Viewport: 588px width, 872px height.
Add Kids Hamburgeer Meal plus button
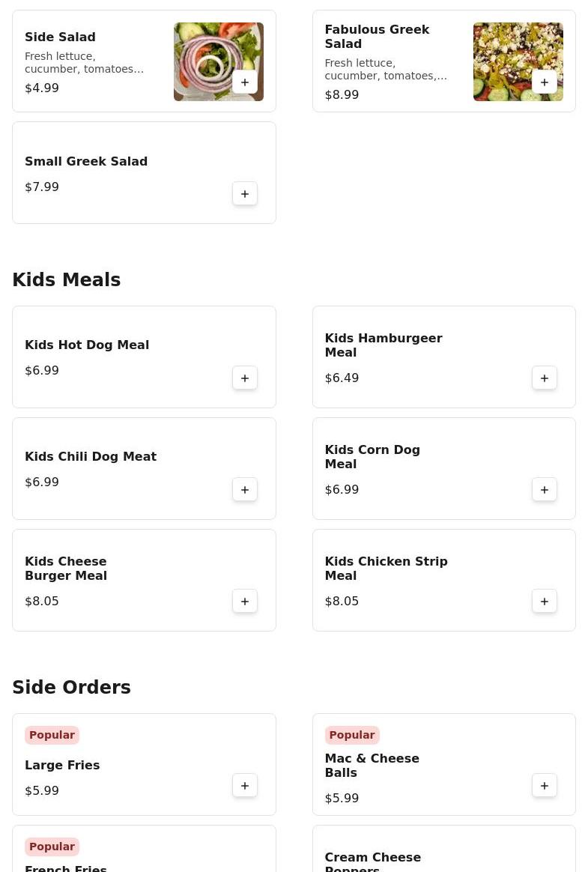click(545, 378)
